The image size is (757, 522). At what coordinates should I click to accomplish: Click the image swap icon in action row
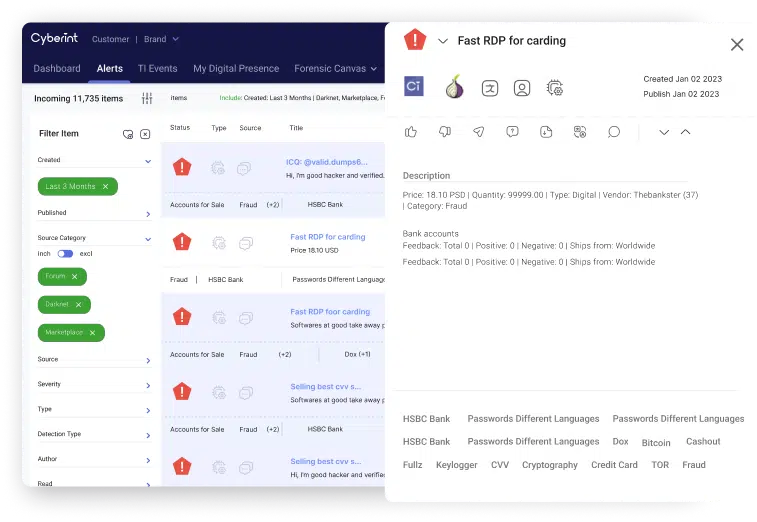[580, 132]
